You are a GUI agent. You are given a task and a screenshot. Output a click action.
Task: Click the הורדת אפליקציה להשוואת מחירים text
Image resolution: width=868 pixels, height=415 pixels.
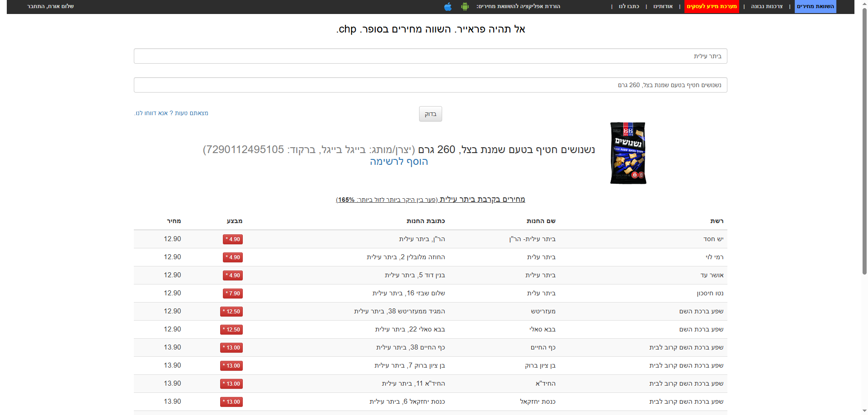click(517, 6)
